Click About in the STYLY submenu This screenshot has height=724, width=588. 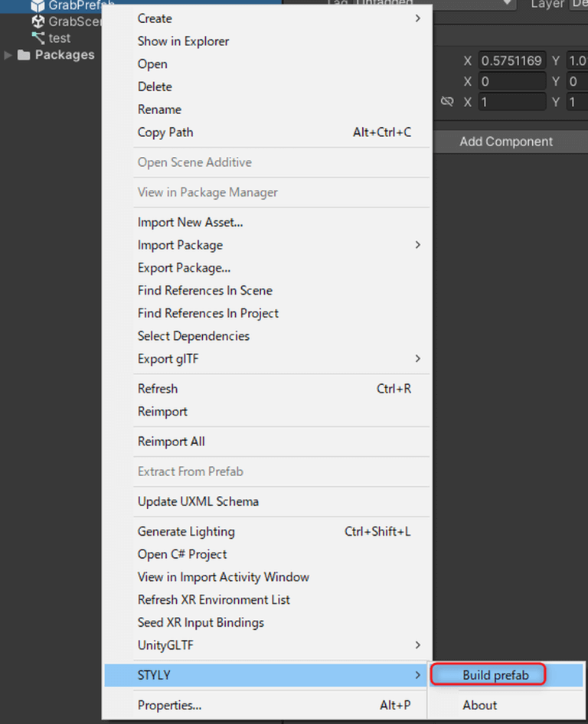point(479,705)
